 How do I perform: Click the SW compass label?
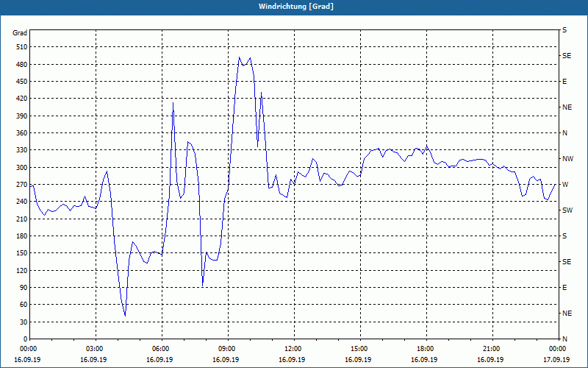pos(567,210)
